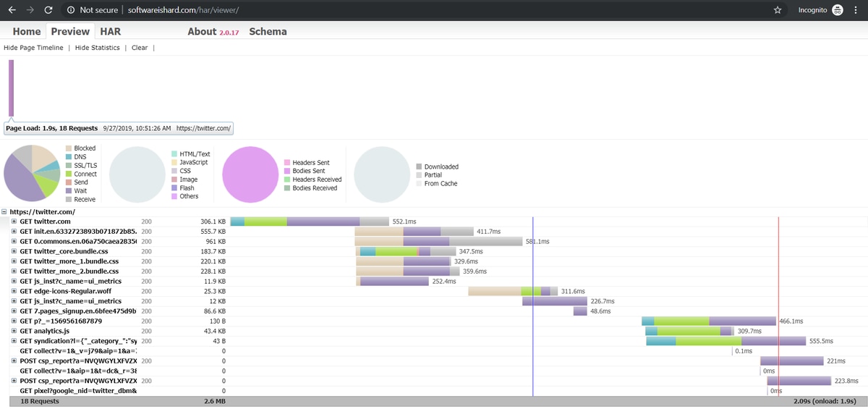868x409 pixels.
Task: Click the content type pie chart
Action: [x=138, y=174]
